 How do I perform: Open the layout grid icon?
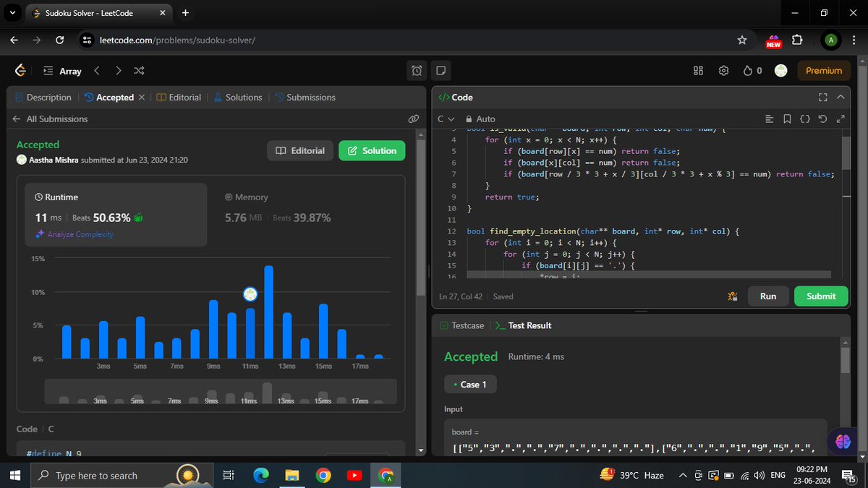(698, 71)
